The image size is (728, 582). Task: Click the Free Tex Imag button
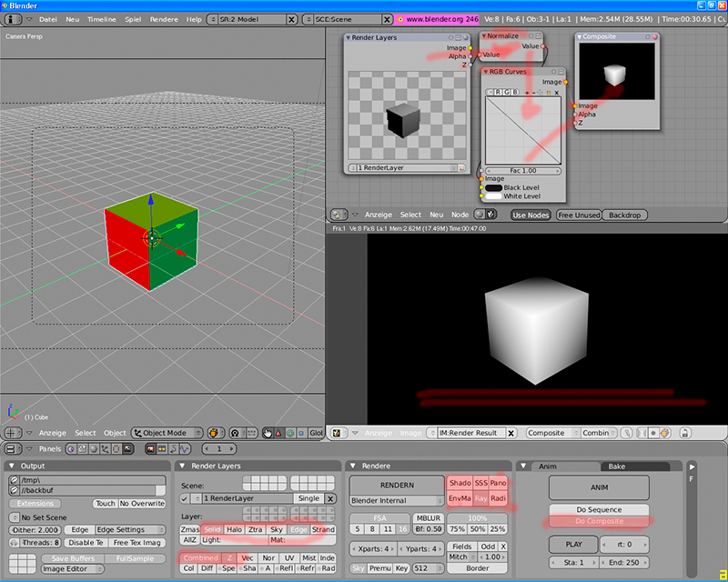pos(137,543)
